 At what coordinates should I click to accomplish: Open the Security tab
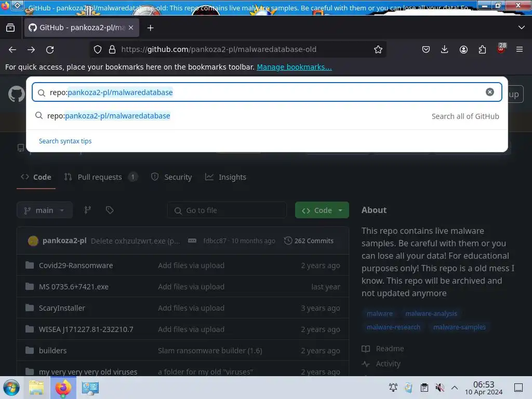pos(171,177)
